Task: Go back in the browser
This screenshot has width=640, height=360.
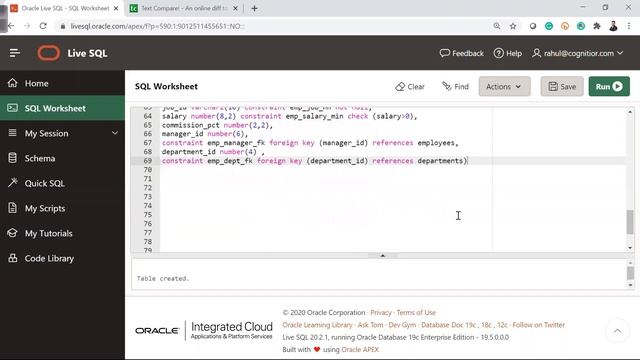Action: click(11, 26)
